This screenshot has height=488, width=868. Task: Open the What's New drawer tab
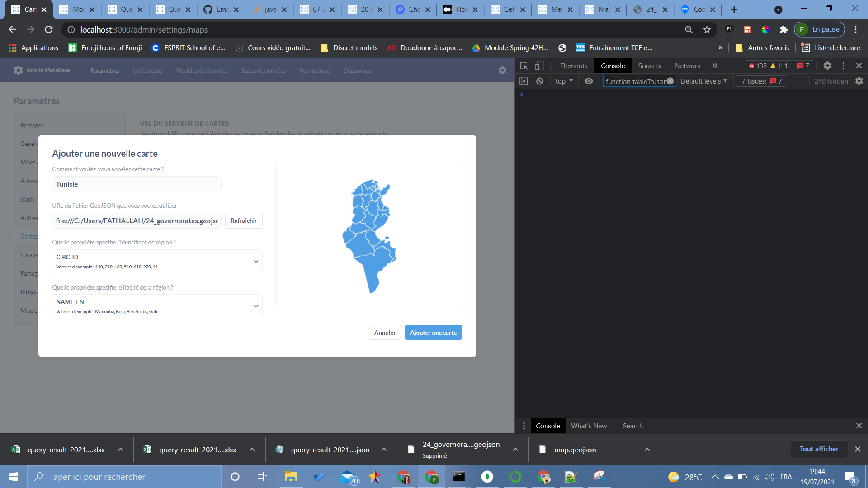(589, 426)
